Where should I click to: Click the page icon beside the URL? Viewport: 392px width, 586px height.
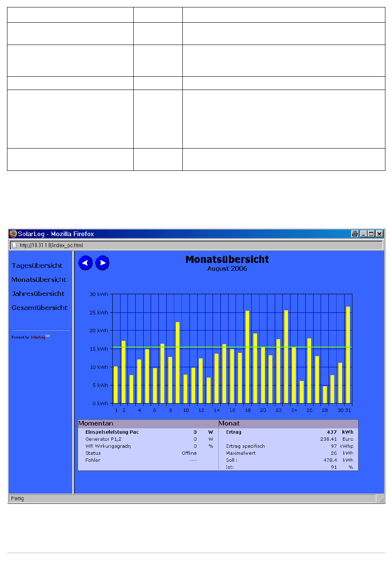click(14, 245)
